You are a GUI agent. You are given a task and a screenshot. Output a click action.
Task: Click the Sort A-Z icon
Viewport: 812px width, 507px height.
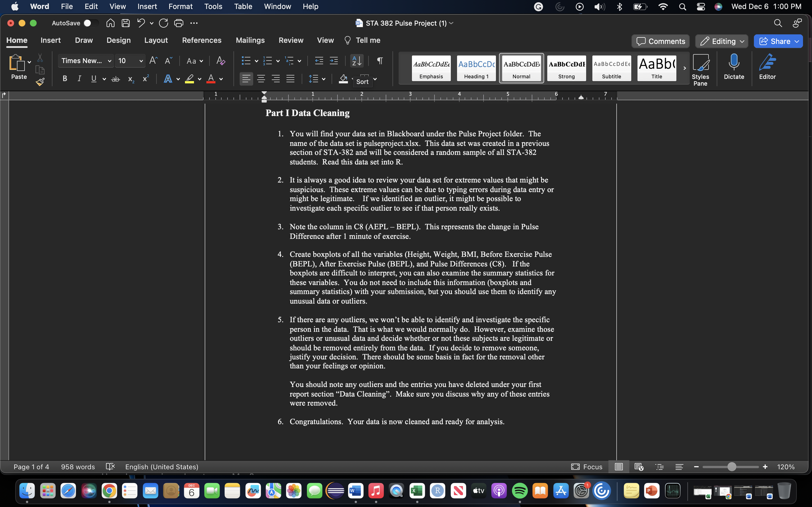click(x=356, y=61)
